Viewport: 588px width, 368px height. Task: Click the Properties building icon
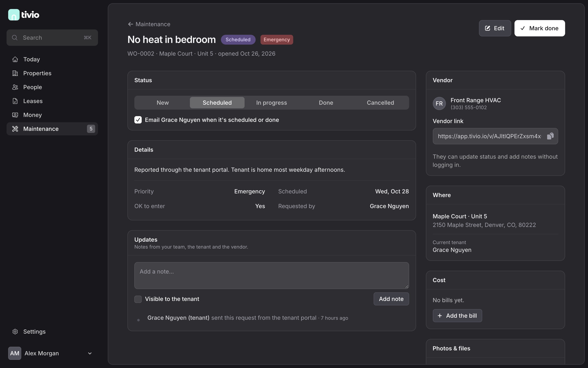15,73
